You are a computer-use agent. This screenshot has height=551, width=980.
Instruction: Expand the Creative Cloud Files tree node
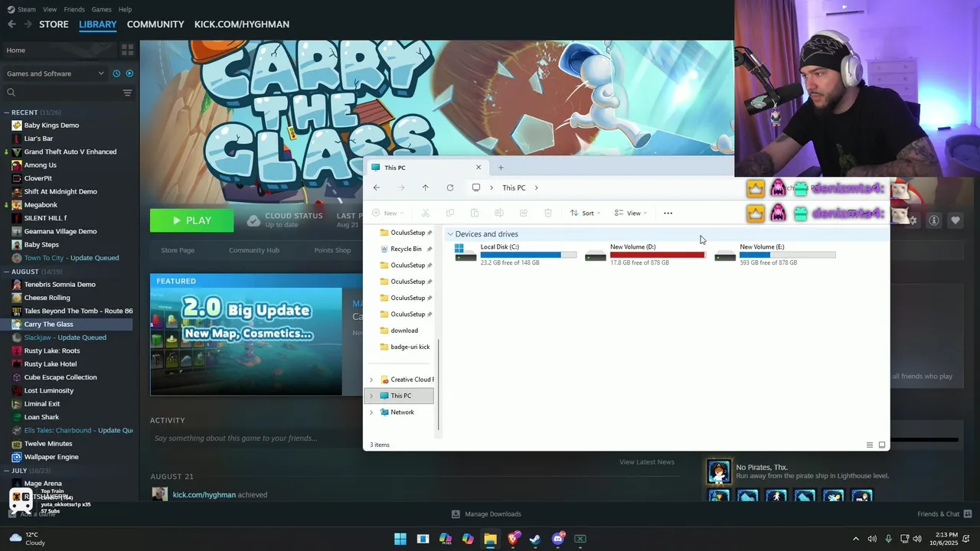(371, 380)
